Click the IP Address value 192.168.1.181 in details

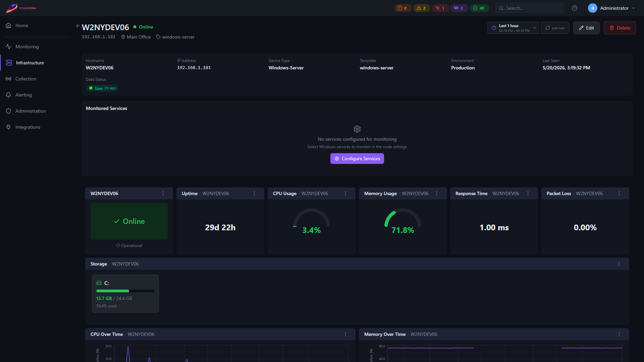tap(194, 68)
